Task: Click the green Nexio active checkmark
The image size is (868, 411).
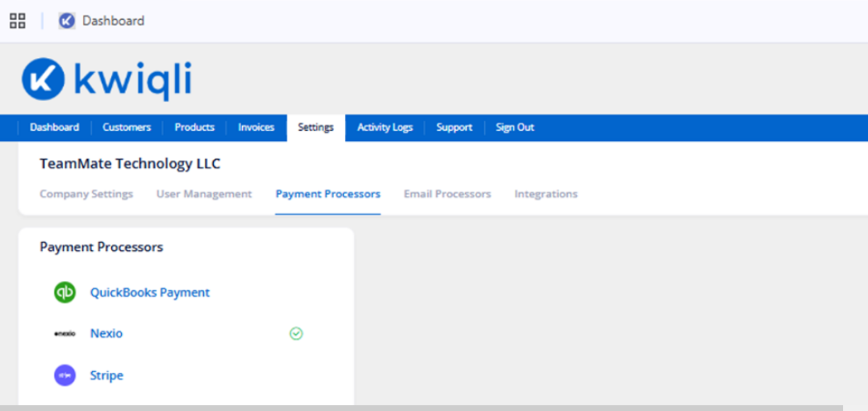Action: tap(296, 334)
